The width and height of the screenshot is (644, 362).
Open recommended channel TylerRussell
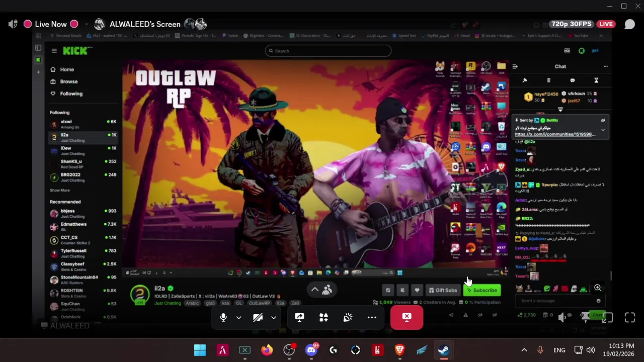(84, 253)
